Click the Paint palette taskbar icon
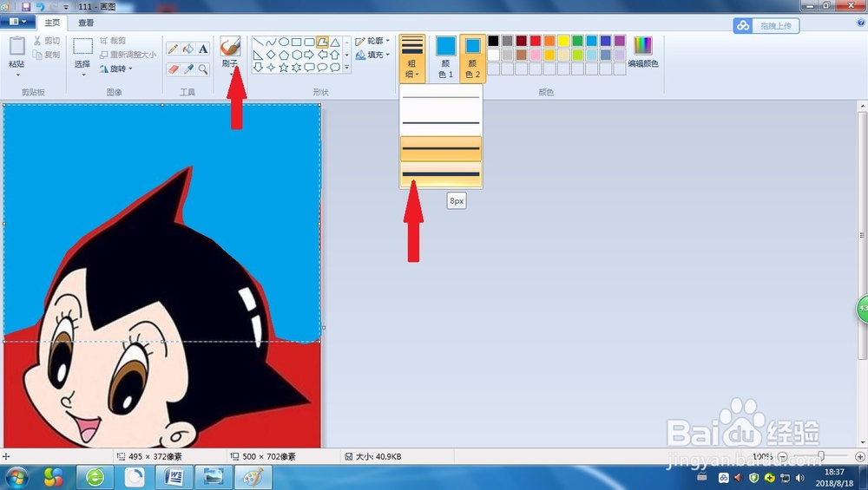The width and height of the screenshot is (868, 490). 253,477
